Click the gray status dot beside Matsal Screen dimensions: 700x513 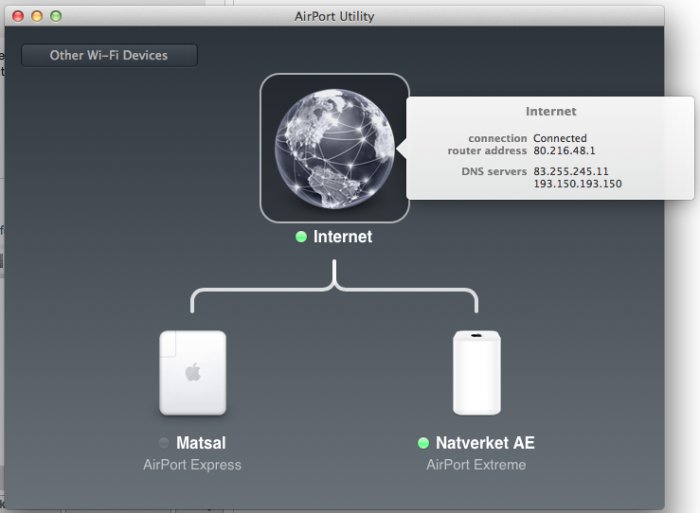[x=164, y=443]
